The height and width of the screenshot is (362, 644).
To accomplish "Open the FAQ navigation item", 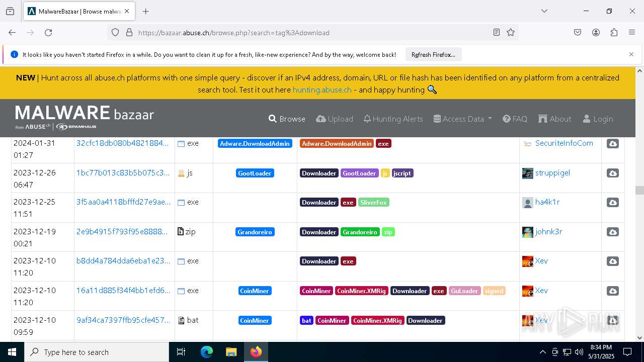I will [515, 119].
